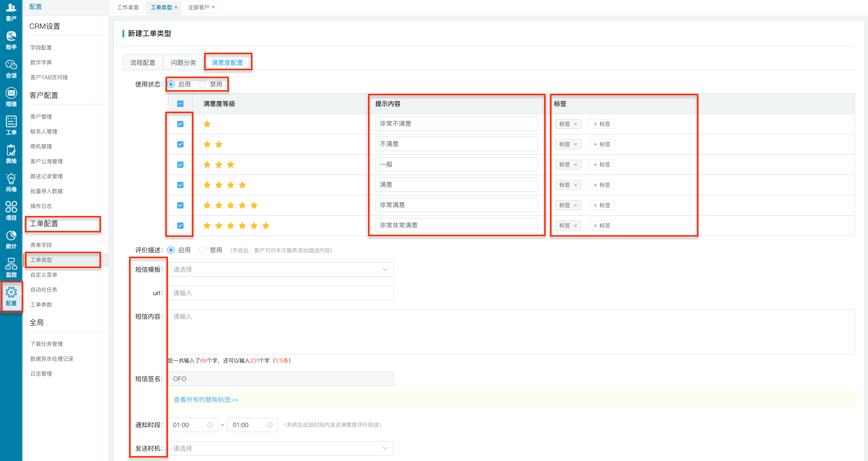The width and height of the screenshot is (868, 461).
Task: Open the 质检 quality check sidebar icon
Action: [11, 154]
